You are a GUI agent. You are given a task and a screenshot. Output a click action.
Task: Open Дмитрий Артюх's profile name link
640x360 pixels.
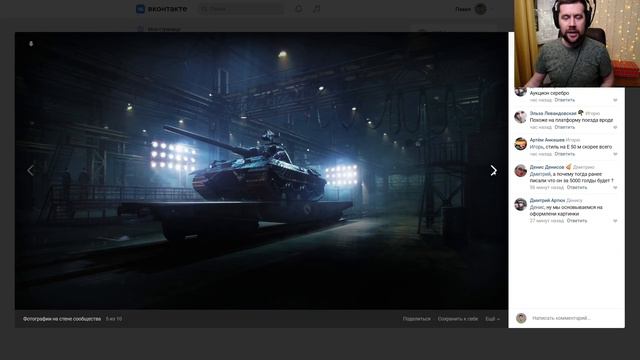[547, 200]
